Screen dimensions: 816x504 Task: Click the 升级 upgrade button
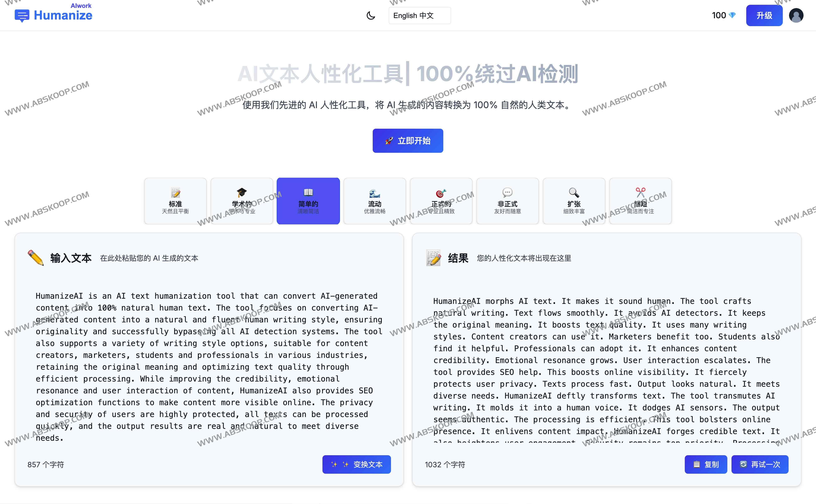pyautogui.click(x=764, y=15)
